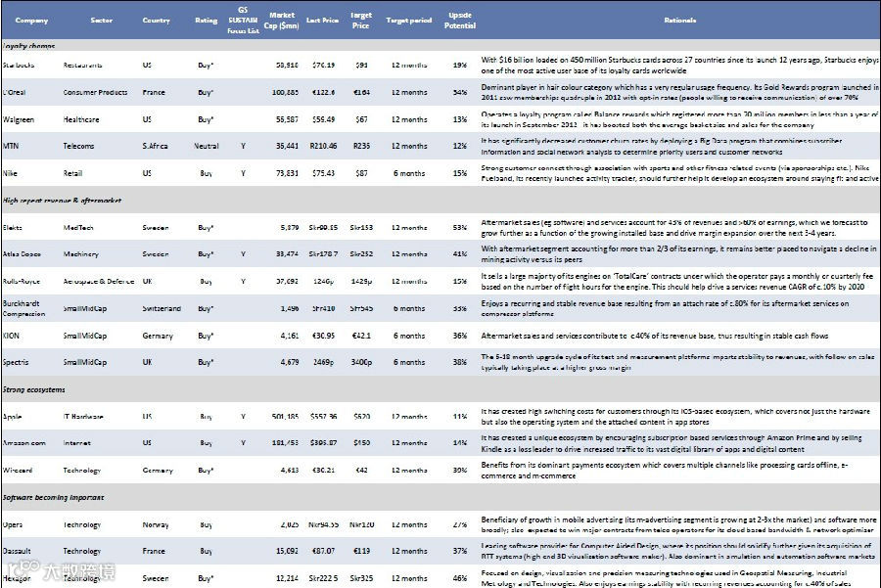Click L'Oreal's market cap 100,885

click(285, 92)
